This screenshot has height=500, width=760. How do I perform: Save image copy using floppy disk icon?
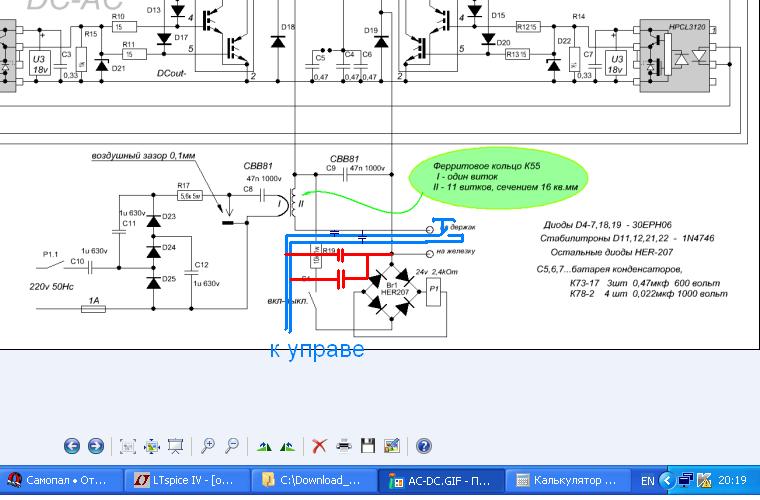pyautogui.click(x=368, y=446)
